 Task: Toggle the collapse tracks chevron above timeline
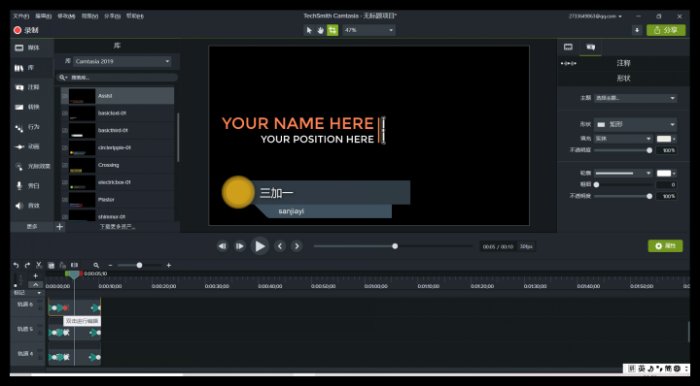coord(36,285)
